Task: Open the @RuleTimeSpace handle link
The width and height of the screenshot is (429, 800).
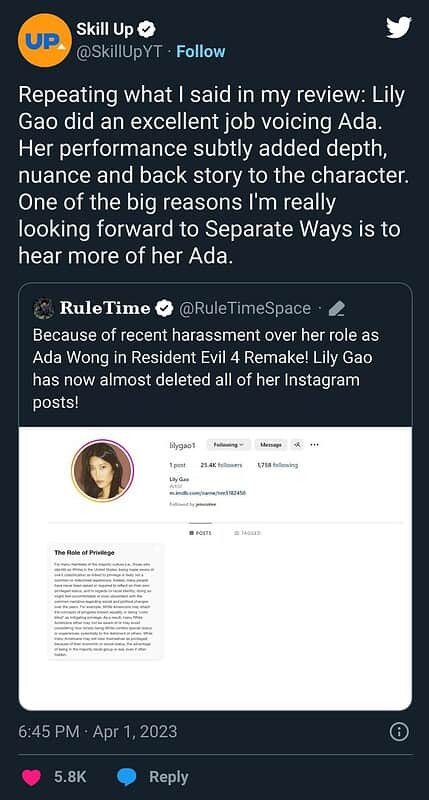Action: 244,308
